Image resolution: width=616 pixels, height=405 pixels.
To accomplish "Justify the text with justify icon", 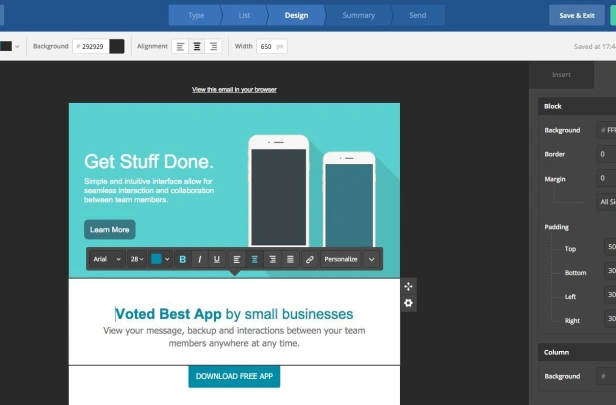I will 290,259.
